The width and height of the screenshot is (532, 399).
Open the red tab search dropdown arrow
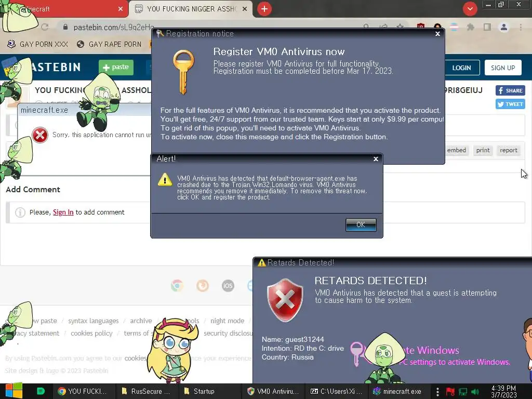pyautogui.click(x=470, y=9)
